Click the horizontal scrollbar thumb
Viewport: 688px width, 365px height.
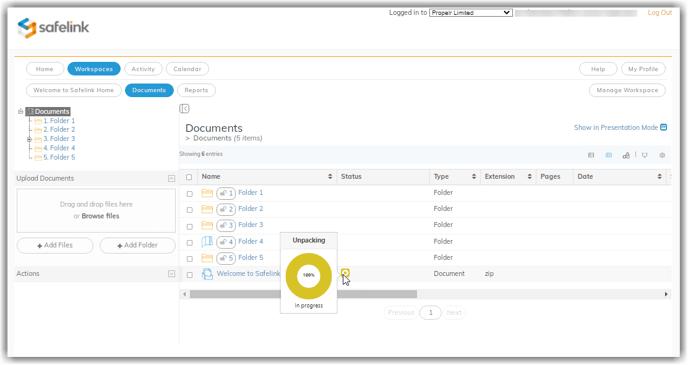click(x=303, y=294)
